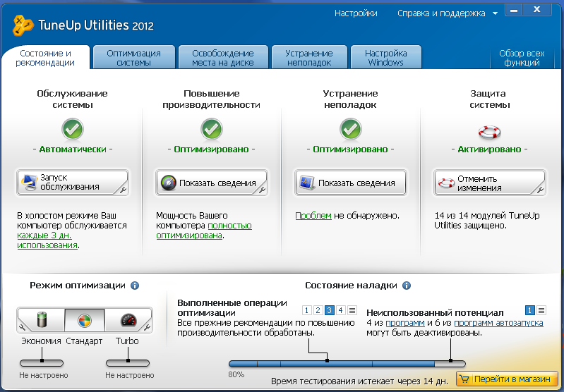Open Настройки in the top bar

pyautogui.click(x=356, y=13)
